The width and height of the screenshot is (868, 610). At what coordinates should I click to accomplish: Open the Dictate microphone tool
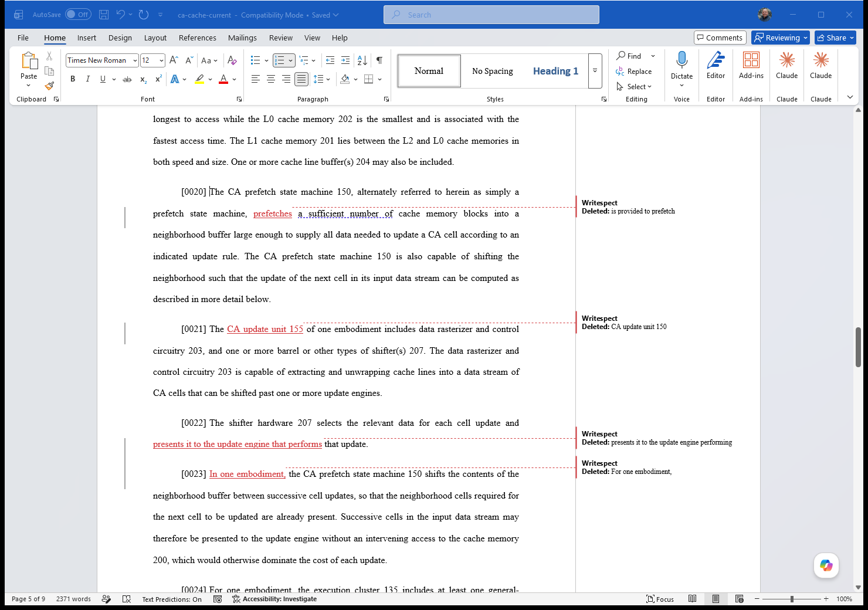[681, 69]
